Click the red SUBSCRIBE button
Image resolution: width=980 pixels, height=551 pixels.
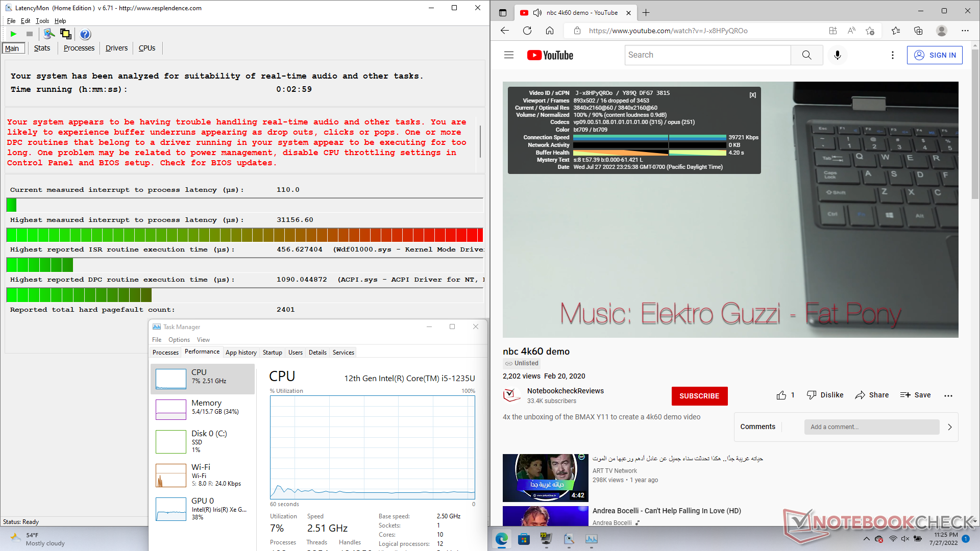tap(699, 396)
